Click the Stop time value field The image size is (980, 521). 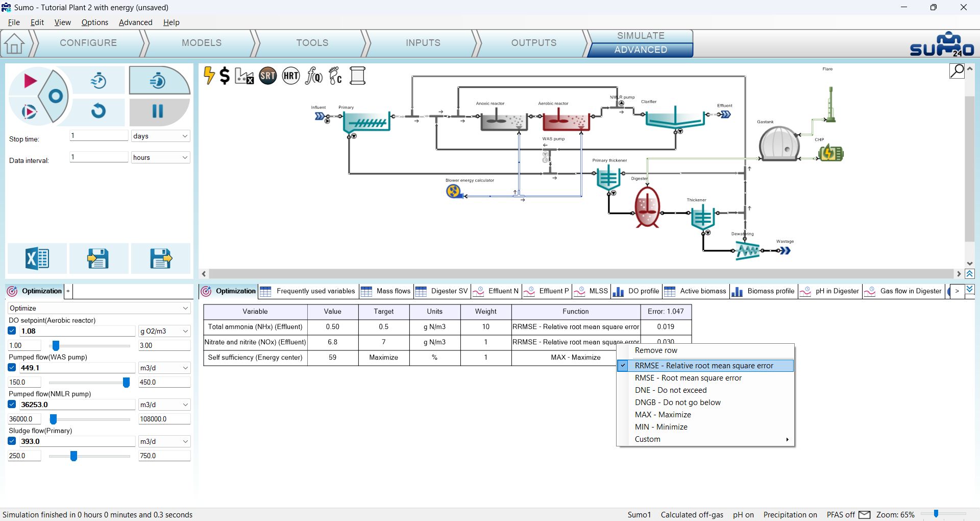click(x=99, y=135)
